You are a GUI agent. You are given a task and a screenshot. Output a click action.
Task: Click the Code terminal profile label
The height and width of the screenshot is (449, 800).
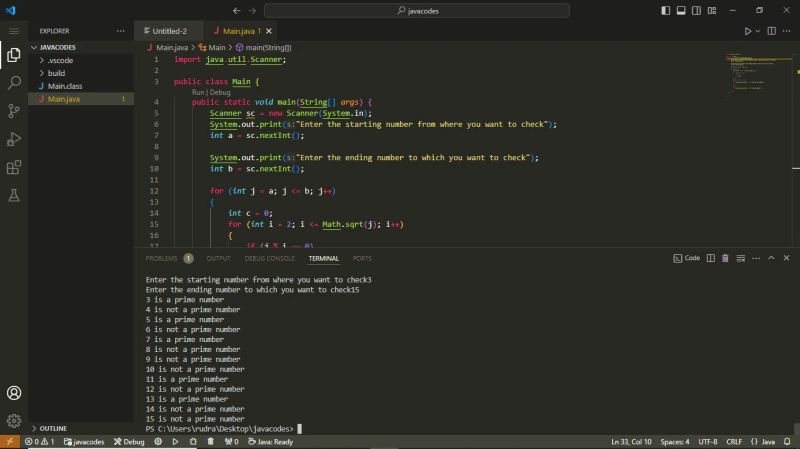[x=687, y=258]
